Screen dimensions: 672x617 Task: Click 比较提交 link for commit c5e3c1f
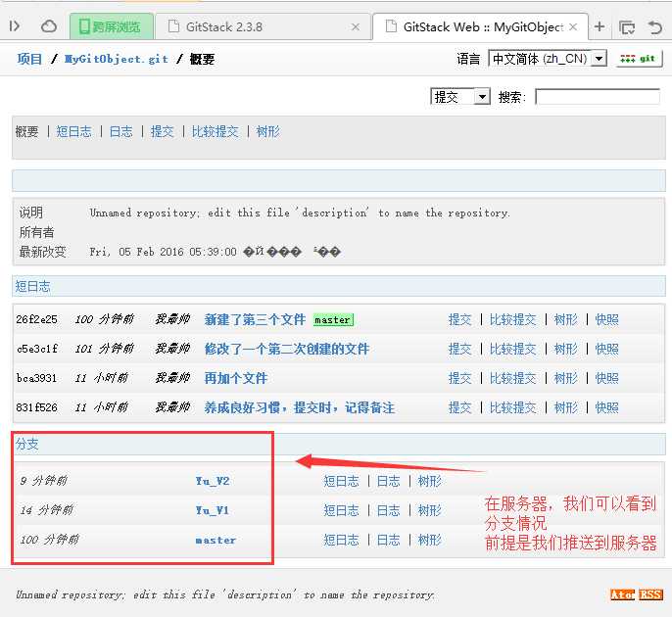click(x=513, y=349)
